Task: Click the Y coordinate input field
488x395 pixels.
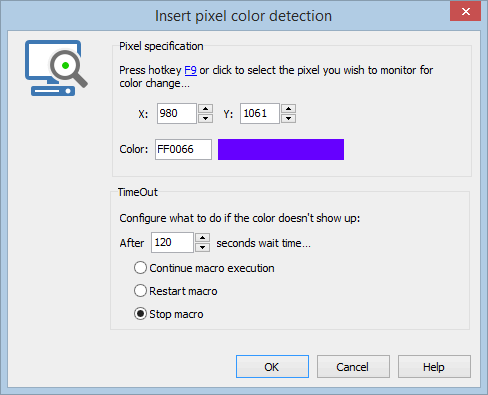Action: pyautogui.click(x=260, y=113)
